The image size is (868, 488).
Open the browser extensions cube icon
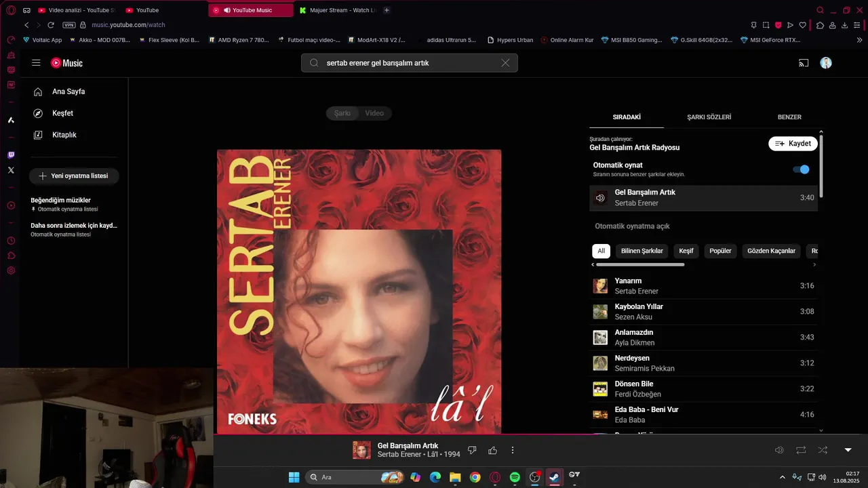820,25
